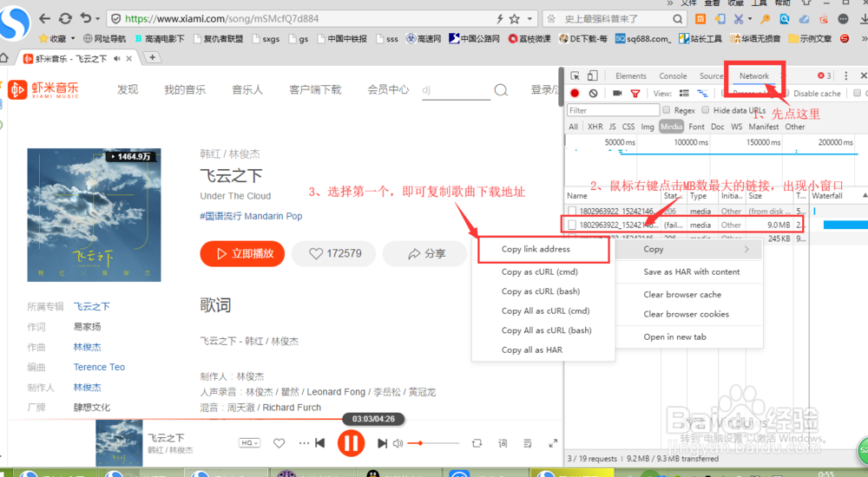The image size is (868, 477).
Task: Open the scissors screenshot tool icon
Action: pos(739,19)
